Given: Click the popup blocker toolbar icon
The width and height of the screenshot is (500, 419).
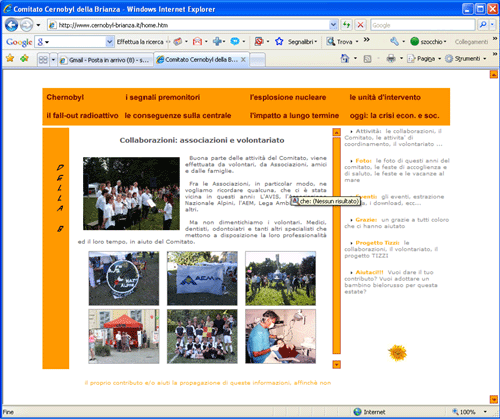Looking at the screenshot, I should pos(259,42).
